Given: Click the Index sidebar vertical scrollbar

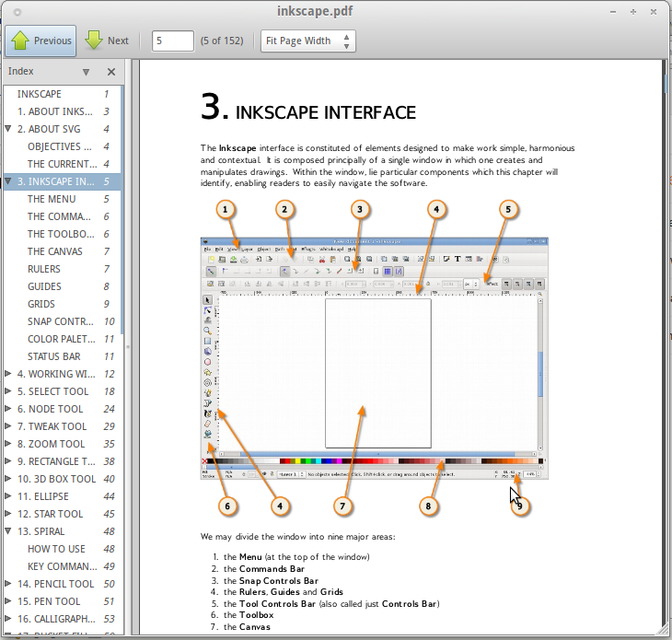Looking at the screenshot, I should [122, 210].
